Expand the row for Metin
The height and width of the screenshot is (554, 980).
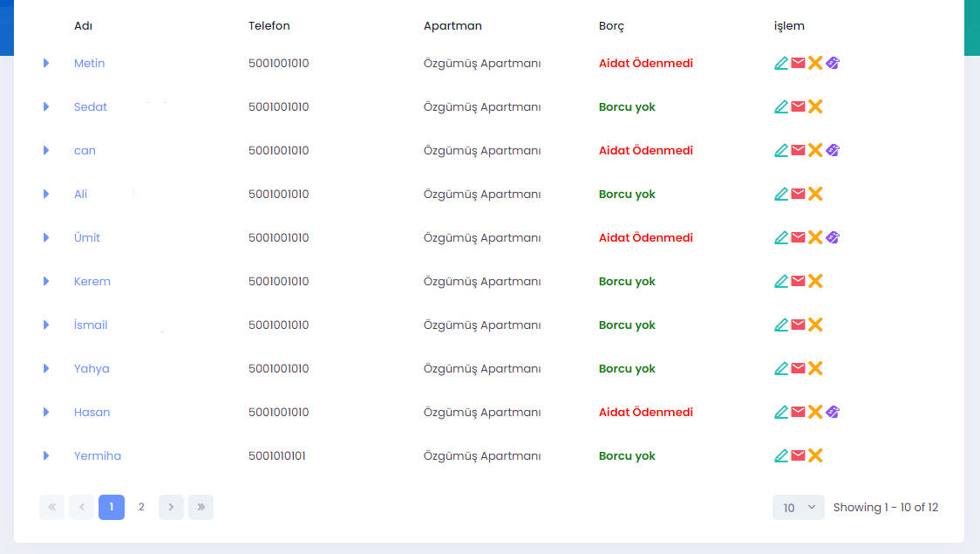click(46, 63)
